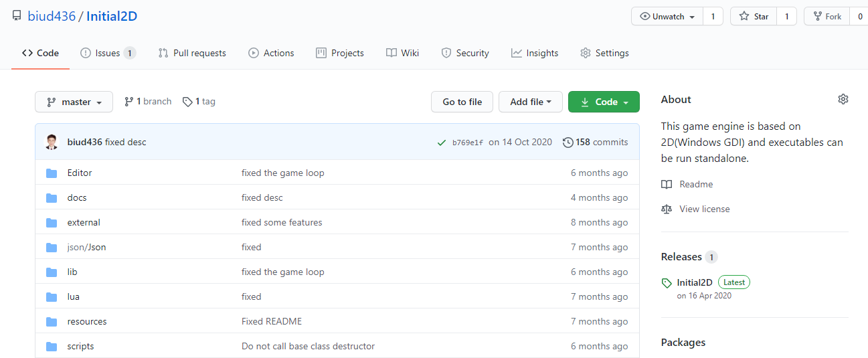The image size is (868, 358).
Task: Open the Editor folder icon
Action: point(52,173)
